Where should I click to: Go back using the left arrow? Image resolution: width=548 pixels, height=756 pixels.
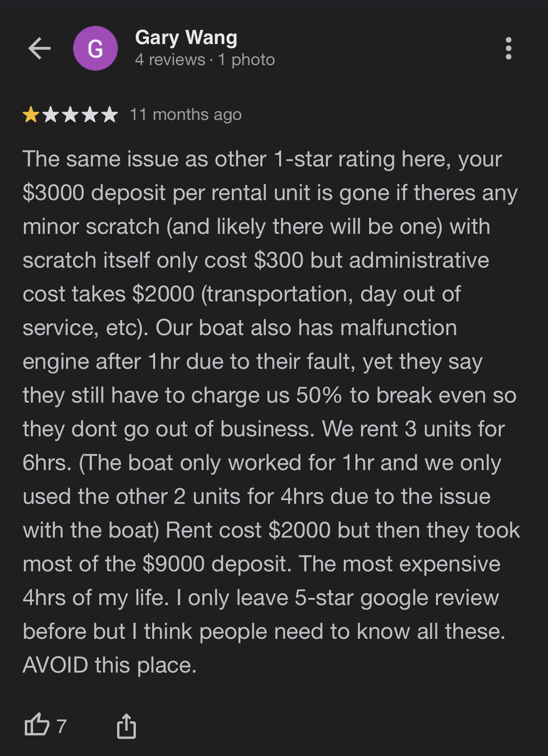pos(39,48)
